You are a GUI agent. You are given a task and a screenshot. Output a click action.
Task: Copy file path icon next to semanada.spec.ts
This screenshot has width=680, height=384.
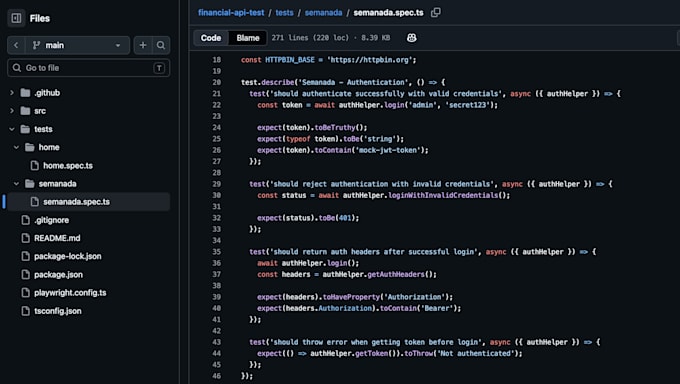[x=435, y=13]
